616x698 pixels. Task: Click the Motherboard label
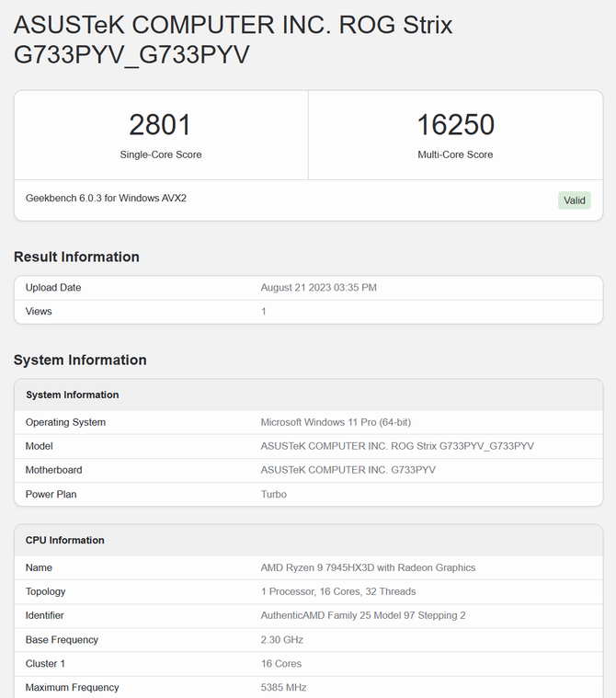point(54,470)
